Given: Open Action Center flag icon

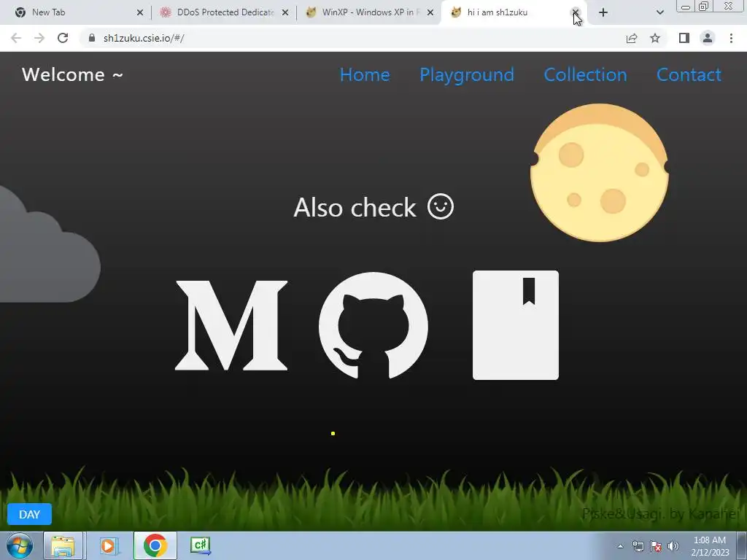Looking at the screenshot, I should click(656, 546).
